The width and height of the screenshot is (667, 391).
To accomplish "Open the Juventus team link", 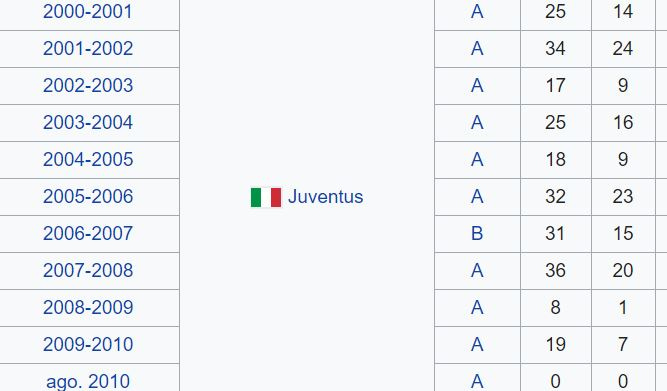I will 325,197.
